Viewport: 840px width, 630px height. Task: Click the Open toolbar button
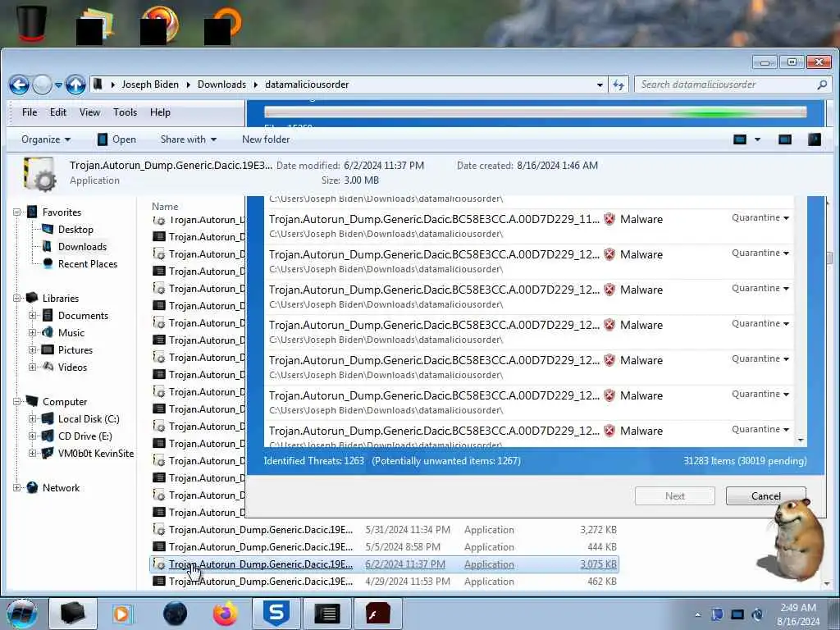point(116,139)
